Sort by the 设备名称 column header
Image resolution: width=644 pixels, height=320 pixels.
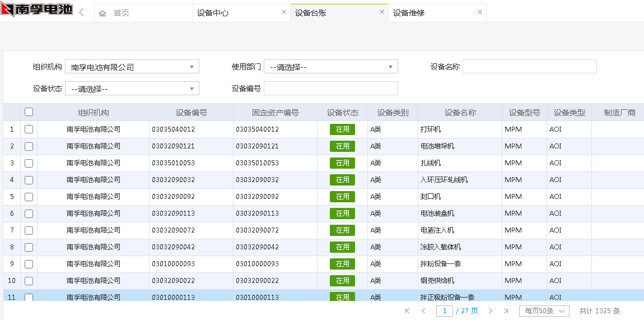click(x=460, y=113)
